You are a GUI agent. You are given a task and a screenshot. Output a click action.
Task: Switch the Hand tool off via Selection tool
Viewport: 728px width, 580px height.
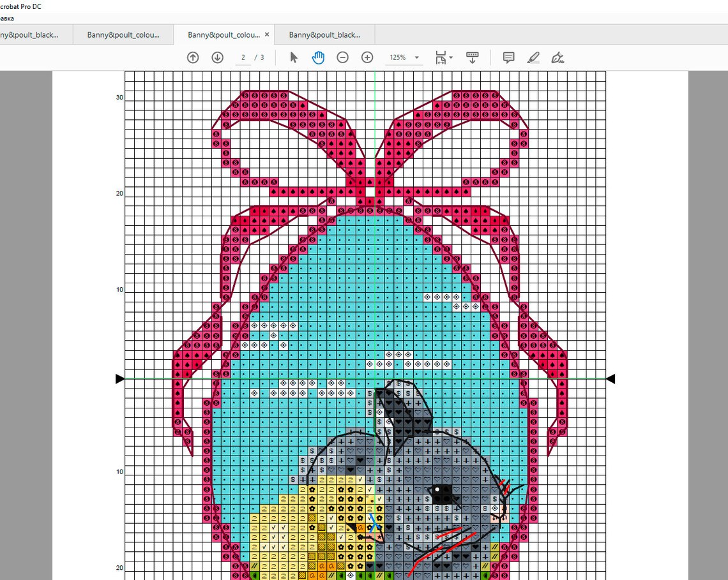pyautogui.click(x=293, y=57)
